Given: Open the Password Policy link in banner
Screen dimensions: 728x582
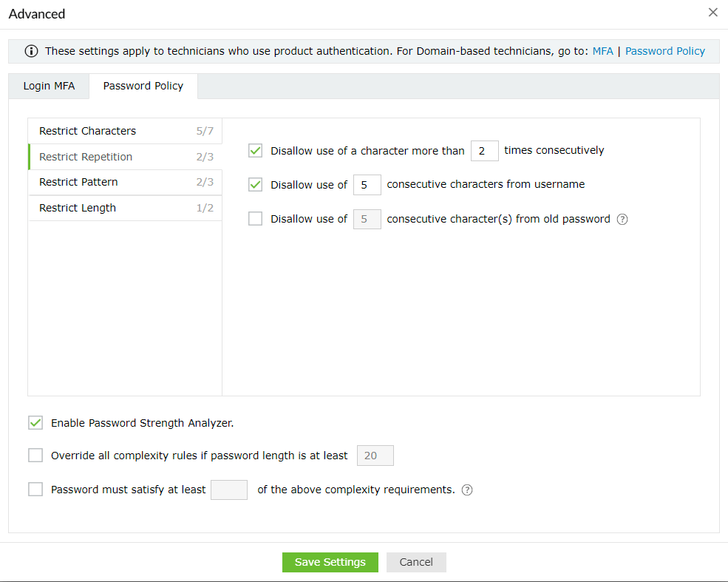Looking at the screenshot, I should 665,51.
